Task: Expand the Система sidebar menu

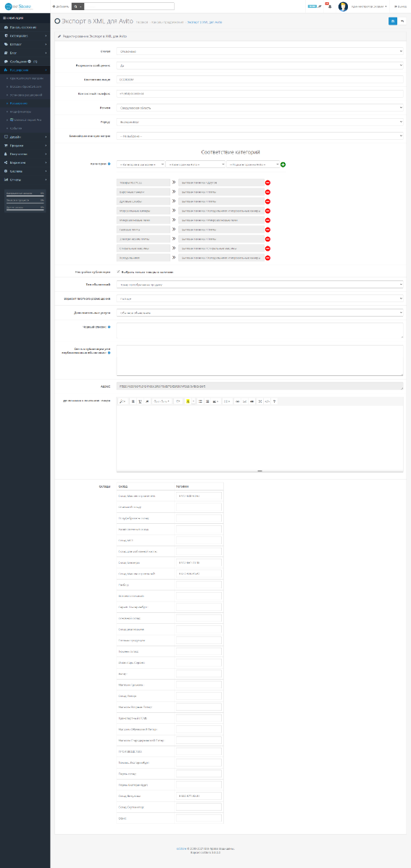Action: 25,171
